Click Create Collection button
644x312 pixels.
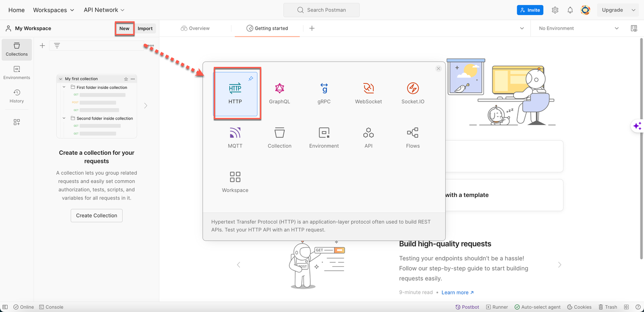pyautogui.click(x=97, y=216)
